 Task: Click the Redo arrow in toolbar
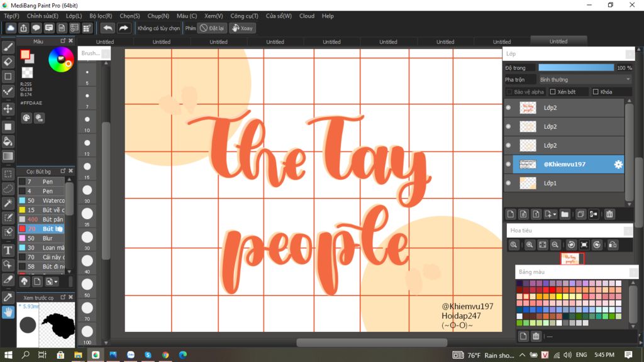[x=123, y=28]
